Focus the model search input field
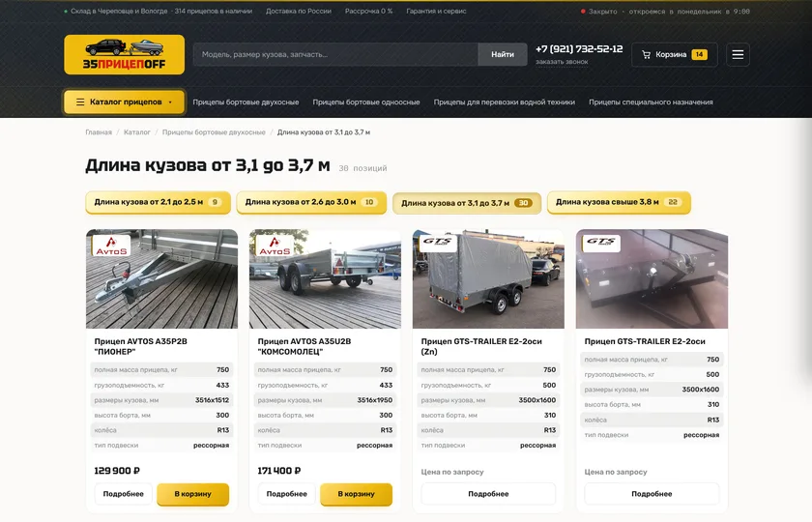The image size is (812, 522). pos(335,54)
